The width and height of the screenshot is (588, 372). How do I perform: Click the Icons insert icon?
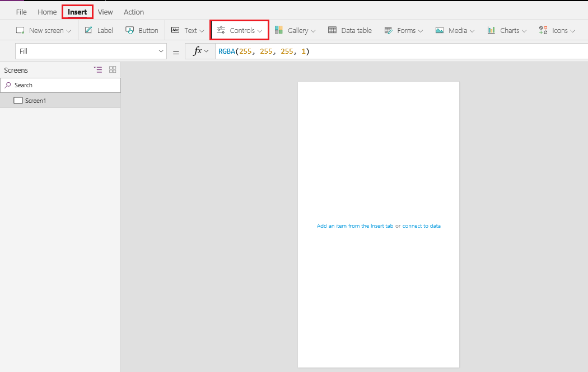coord(543,30)
